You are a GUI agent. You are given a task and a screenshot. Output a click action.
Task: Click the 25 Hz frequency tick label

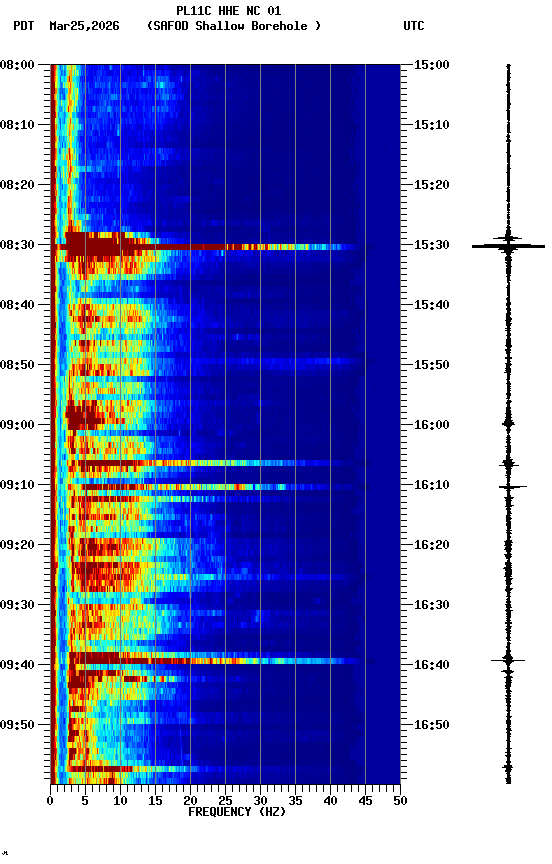(x=225, y=801)
